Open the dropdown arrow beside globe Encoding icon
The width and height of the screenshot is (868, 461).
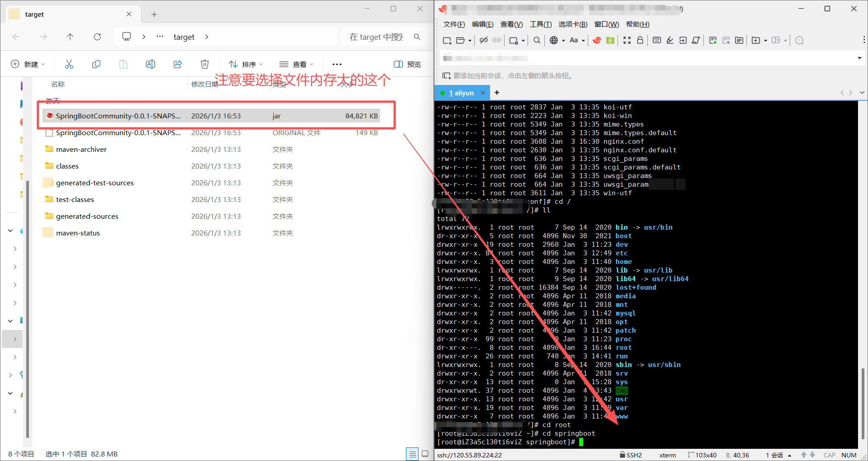click(x=563, y=41)
